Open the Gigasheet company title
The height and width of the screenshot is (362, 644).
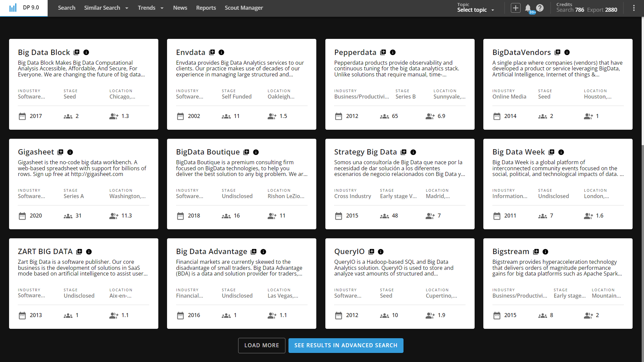(x=36, y=152)
